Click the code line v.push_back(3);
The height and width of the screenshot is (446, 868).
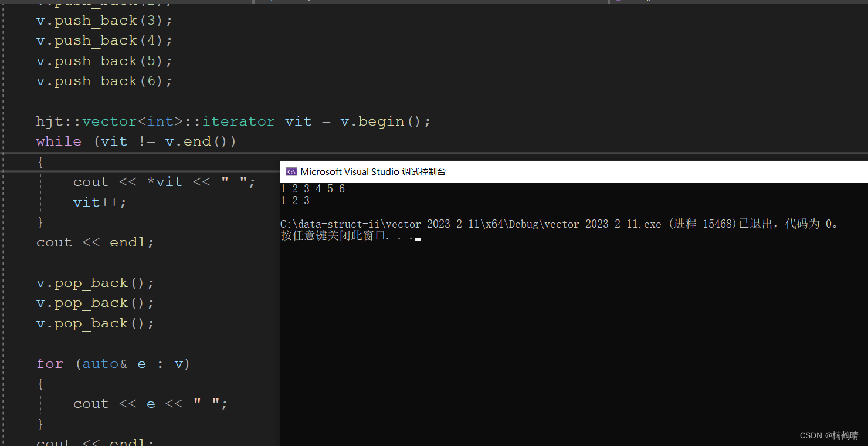pyautogui.click(x=104, y=21)
